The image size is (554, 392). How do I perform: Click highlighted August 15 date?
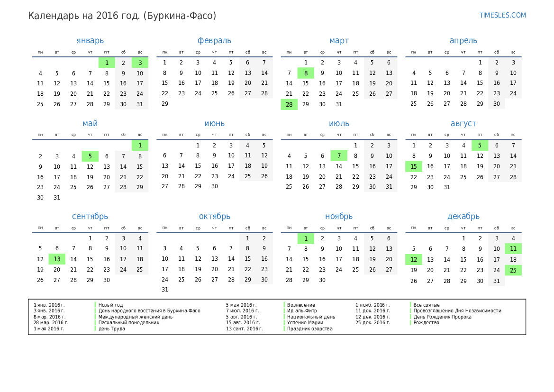pyautogui.click(x=413, y=166)
